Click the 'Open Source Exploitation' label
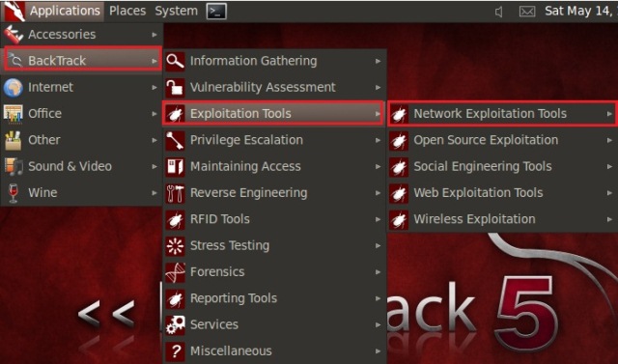 (486, 140)
